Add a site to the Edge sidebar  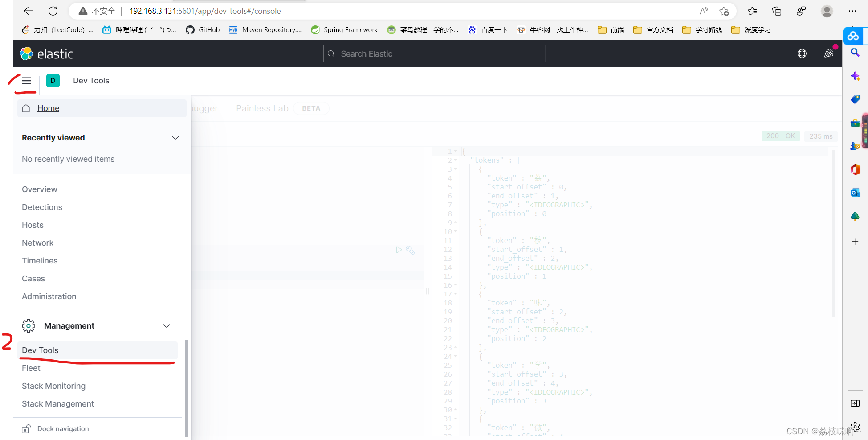(855, 241)
